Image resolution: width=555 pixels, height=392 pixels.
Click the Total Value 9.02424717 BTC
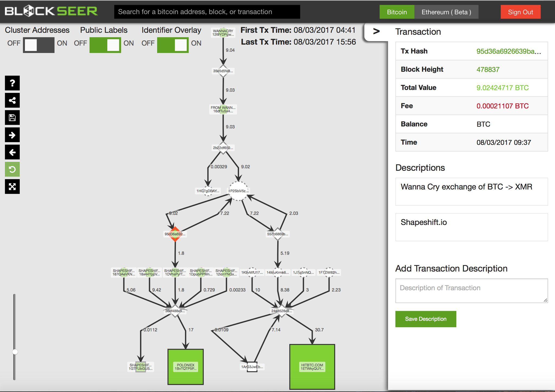click(x=502, y=88)
